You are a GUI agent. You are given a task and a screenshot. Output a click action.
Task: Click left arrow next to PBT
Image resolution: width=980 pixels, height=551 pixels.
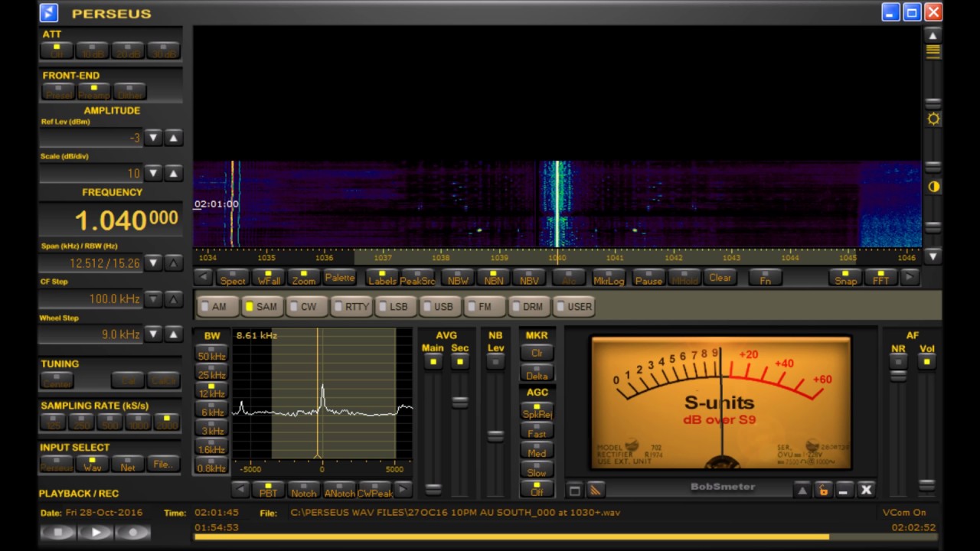tap(240, 489)
